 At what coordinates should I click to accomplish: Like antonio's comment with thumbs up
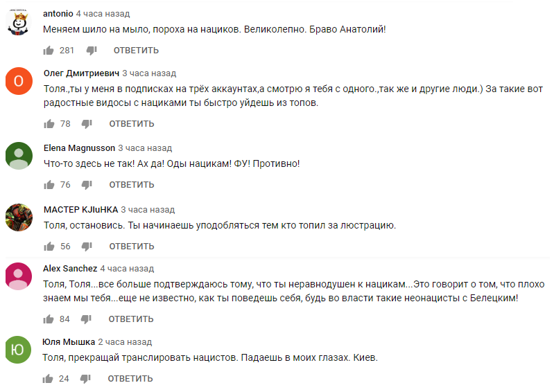[49, 51]
